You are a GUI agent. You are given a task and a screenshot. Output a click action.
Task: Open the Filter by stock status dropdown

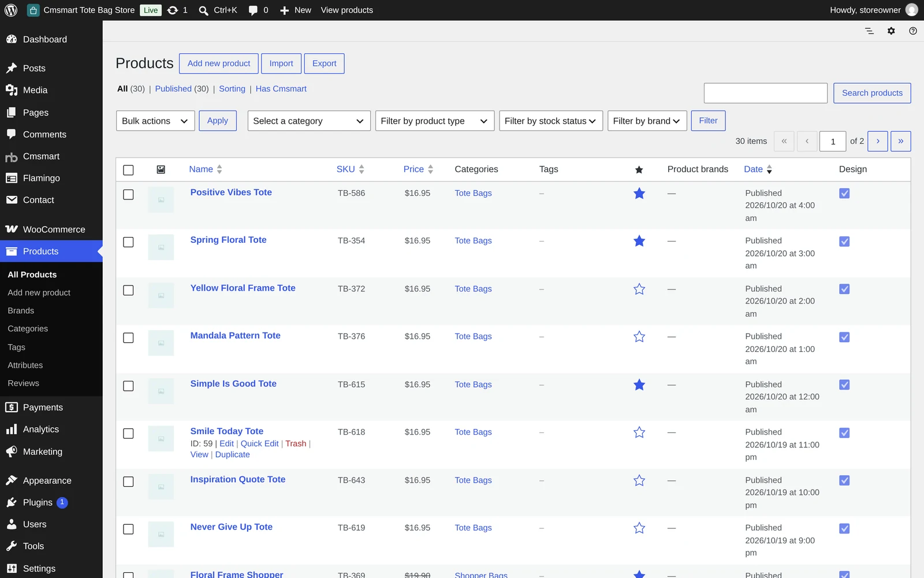point(551,121)
